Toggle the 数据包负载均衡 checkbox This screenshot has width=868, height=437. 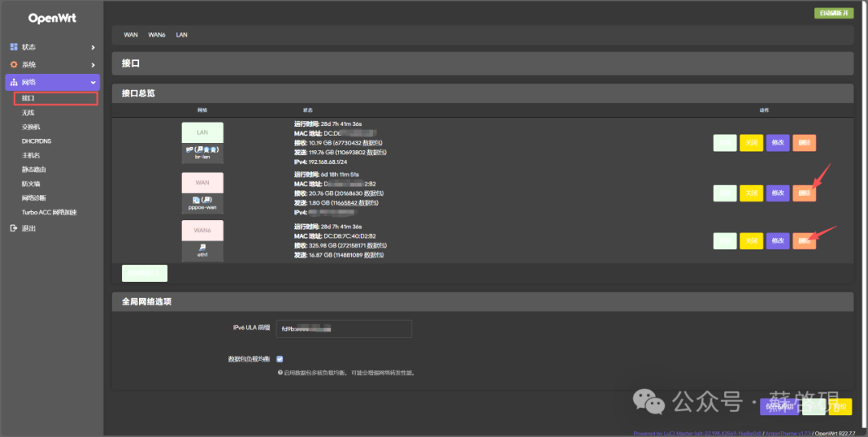pos(280,359)
